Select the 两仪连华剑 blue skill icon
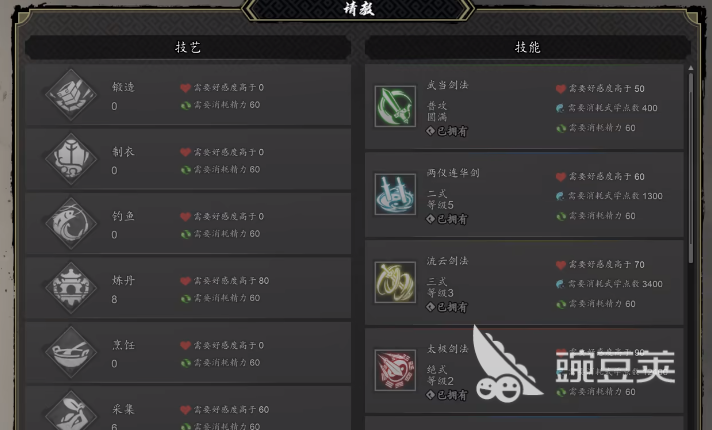The height and width of the screenshot is (430, 712). (x=395, y=194)
